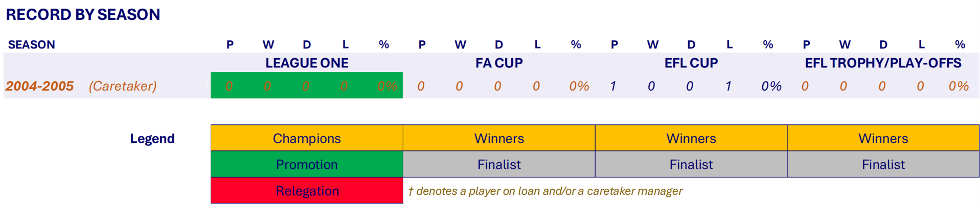The width and height of the screenshot is (980, 204).
Task: Click the green Promotion legend cell
Action: [307, 165]
